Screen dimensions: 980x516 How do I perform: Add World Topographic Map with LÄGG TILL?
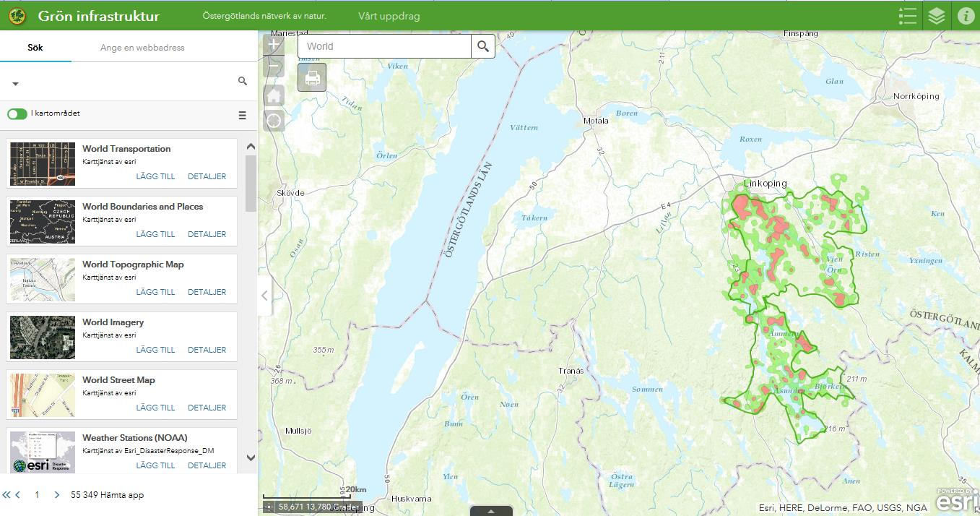pyautogui.click(x=155, y=292)
